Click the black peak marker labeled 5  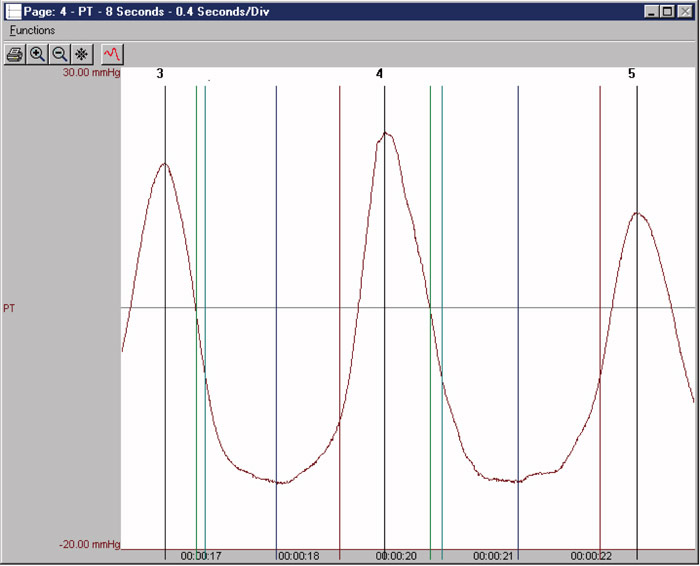click(x=637, y=321)
